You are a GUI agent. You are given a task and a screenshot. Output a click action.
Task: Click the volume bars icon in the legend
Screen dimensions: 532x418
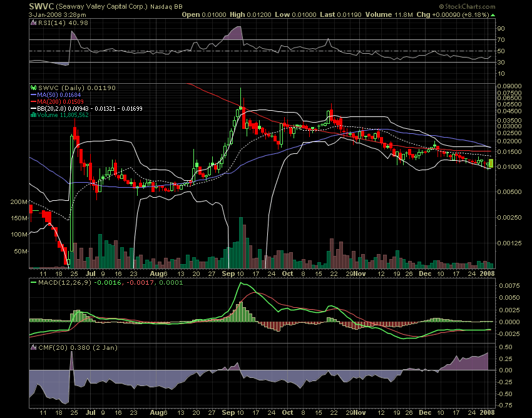pos(33,115)
